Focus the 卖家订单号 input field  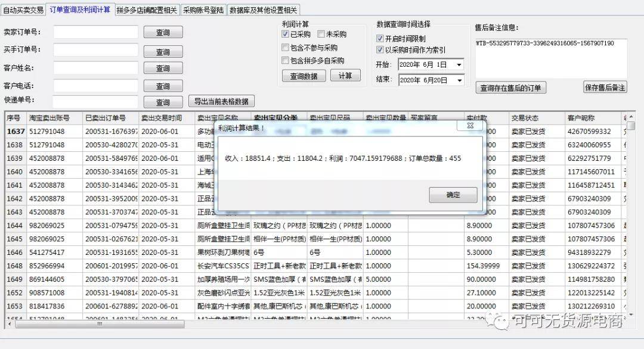click(x=95, y=32)
